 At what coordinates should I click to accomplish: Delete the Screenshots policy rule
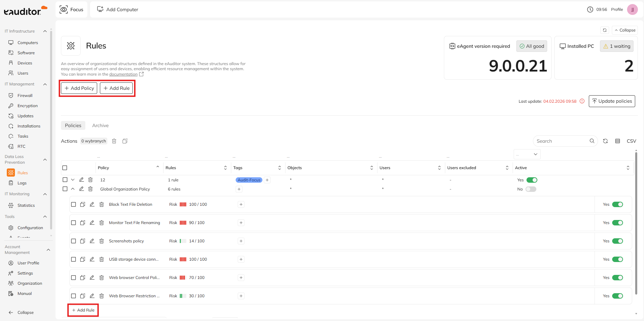[102, 241]
